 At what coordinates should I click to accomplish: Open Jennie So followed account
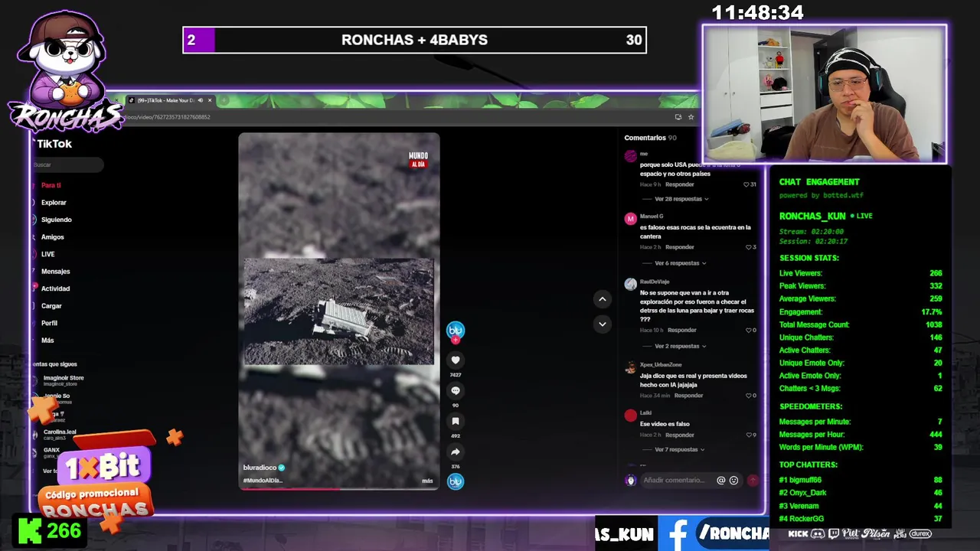pyautogui.click(x=55, y=398)
